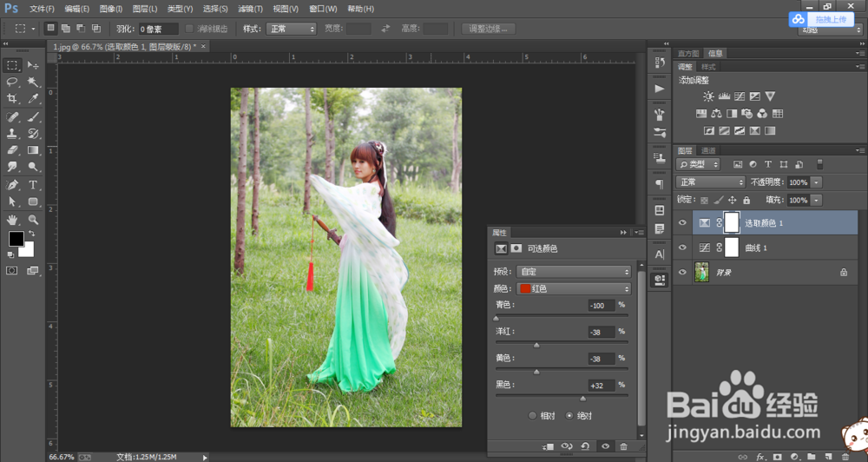Hide the 背景 layer
This screenshot has height=462, width=868.
pyautogui.click(x=682, y=273)
